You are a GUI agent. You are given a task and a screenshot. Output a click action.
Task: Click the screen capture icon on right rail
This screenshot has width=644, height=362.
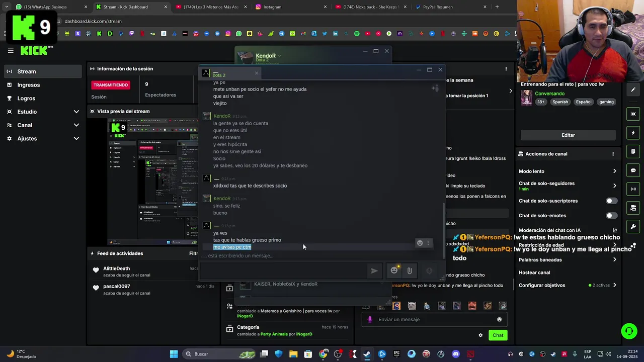pos(633,114)
